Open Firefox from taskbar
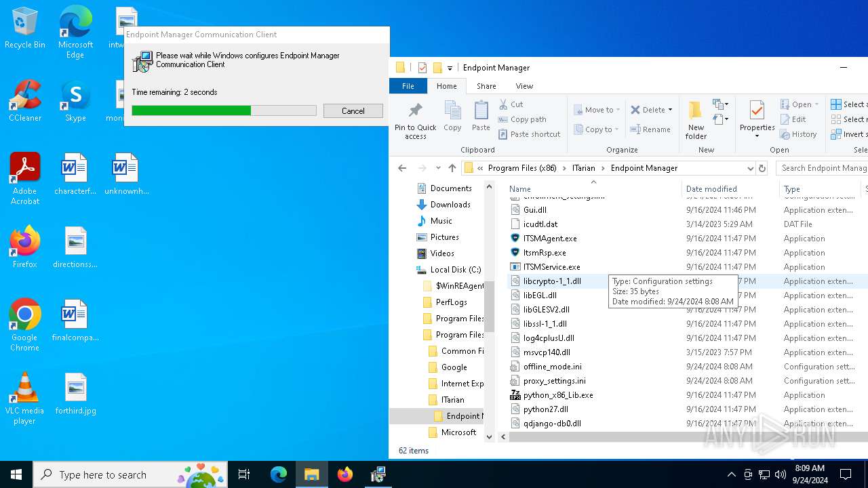The height and width of the screenshot is (488, 868). click(345, 474)
